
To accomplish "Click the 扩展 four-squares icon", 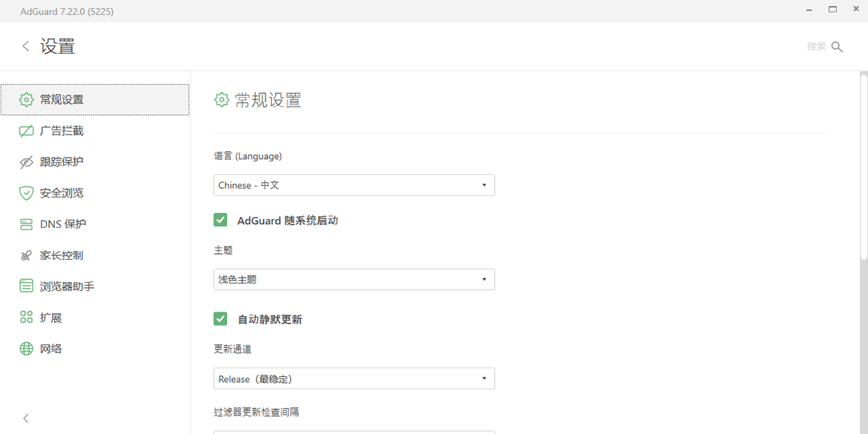I will pos(27,318).
